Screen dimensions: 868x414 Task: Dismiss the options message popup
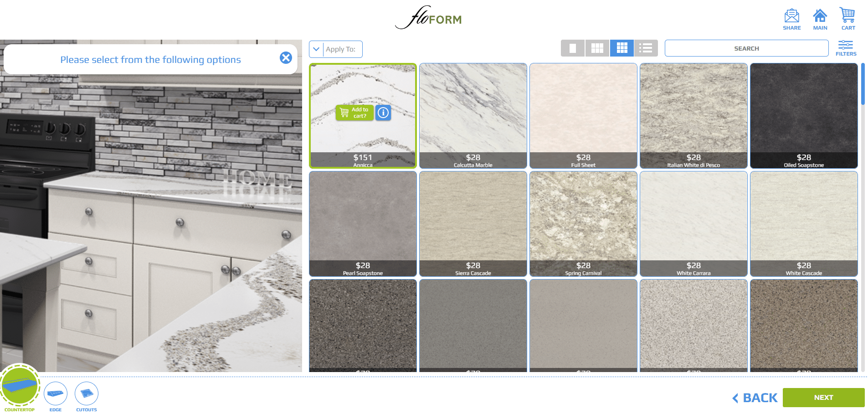[x=286, y=58]
